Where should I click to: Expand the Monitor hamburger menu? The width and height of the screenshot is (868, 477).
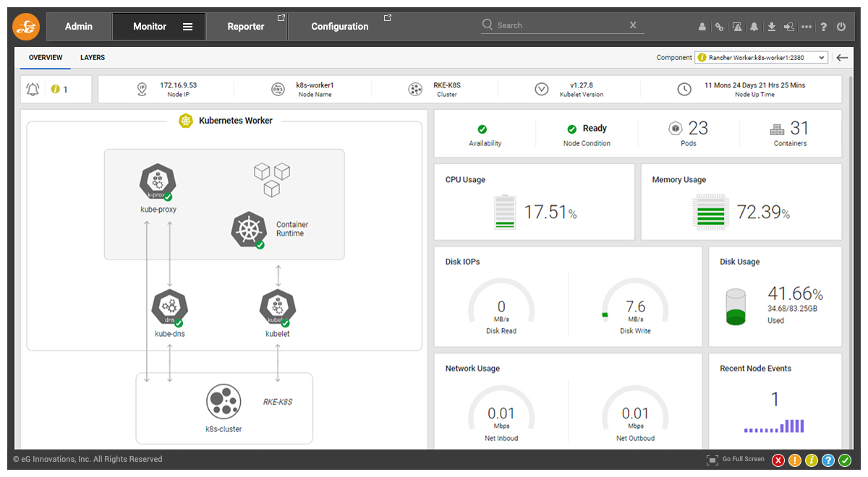coord(187,27)
